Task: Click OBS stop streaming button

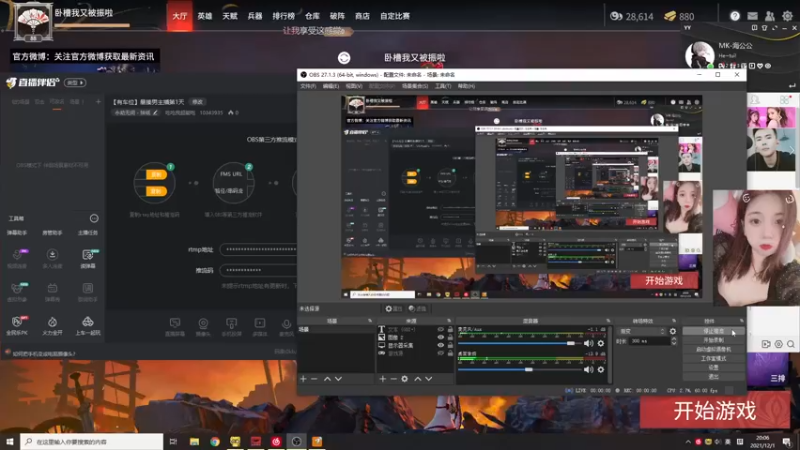Action: pos(713,331)
